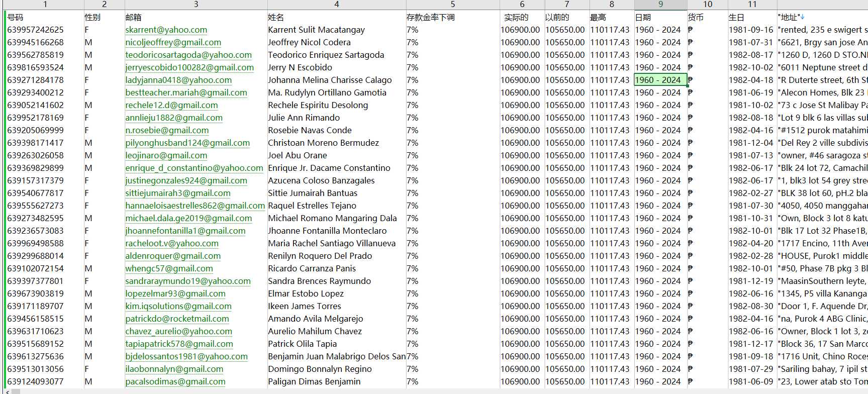This screenshot has height=394, width=868.
Task: Click the 日期 header cell
Action: click(660, 17)
